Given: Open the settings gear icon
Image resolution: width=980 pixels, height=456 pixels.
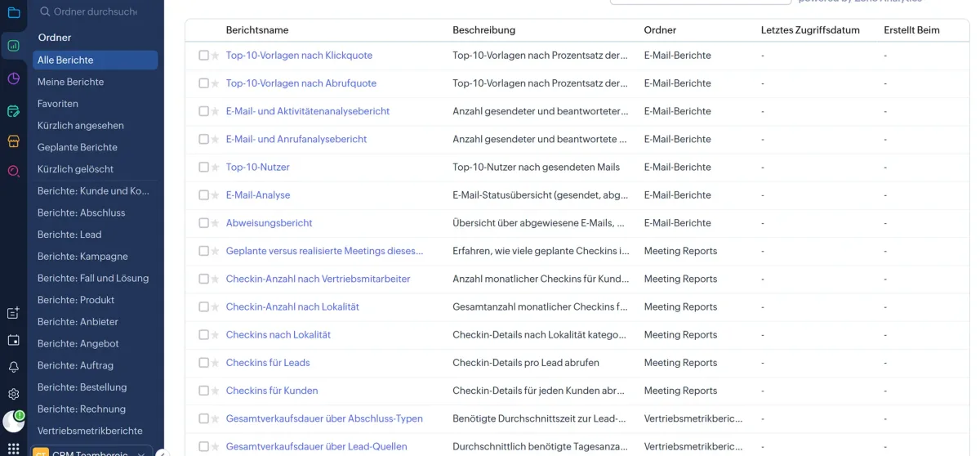Looking at the screenshot, I should coord(13,394).
